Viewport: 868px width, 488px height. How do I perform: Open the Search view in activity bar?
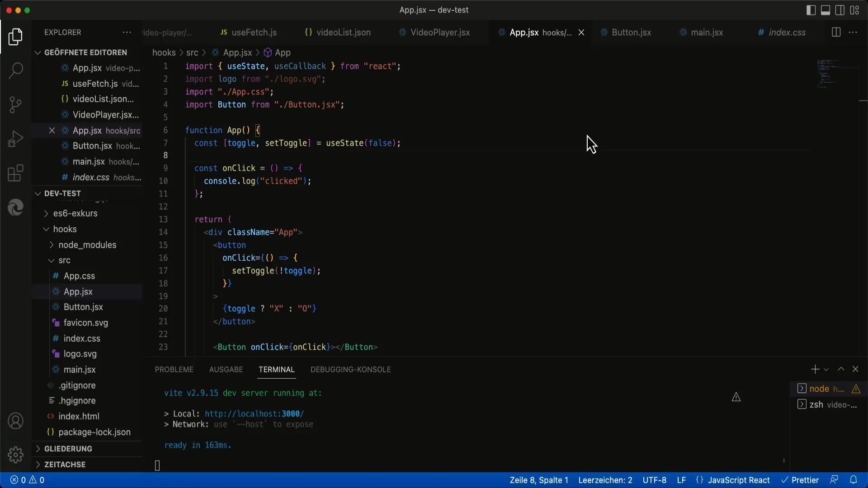click(15, 70)
